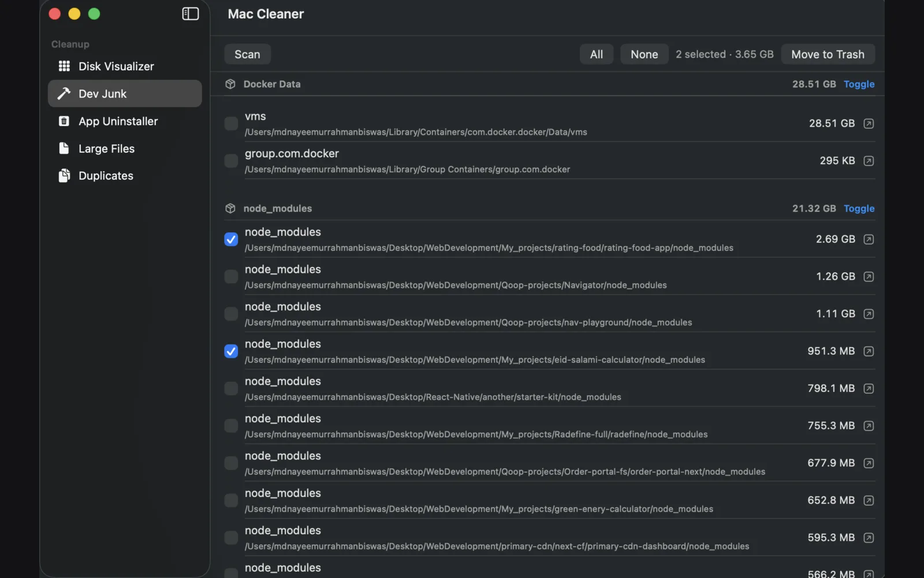The image size is (924, 578).
Task: Uncheck rating-food-app node_modules
Action: 231,239
